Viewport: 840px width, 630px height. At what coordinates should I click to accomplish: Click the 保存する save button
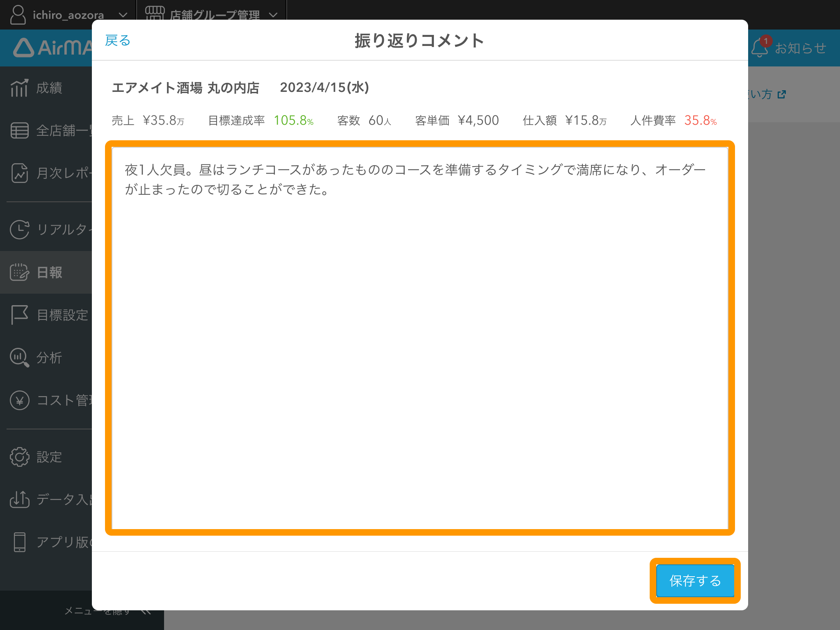[695, 580]
